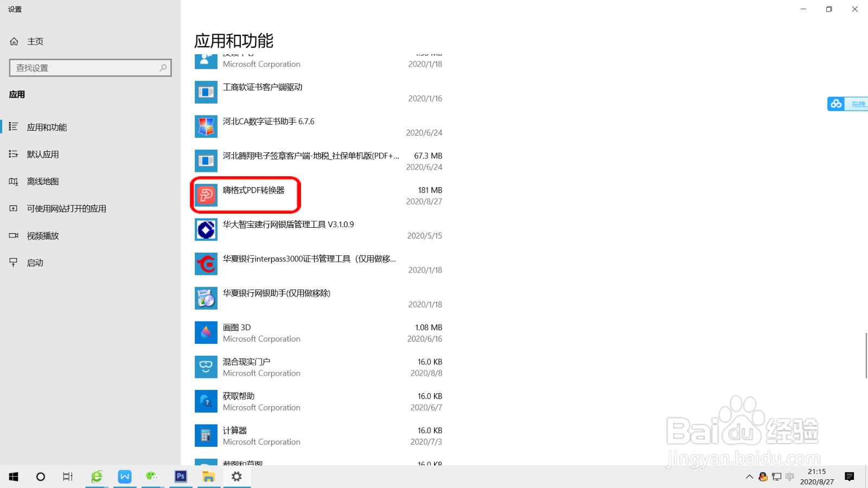The image size is (868, 488).
Task: Select 河北CA数字证书助手 6.7.6 entry
Action: point(269,121)
